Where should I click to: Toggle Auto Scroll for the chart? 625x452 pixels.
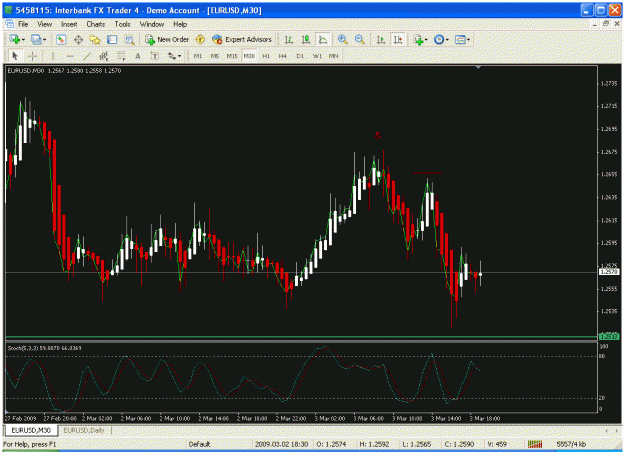pyautogui.click(x=381, y=39)
